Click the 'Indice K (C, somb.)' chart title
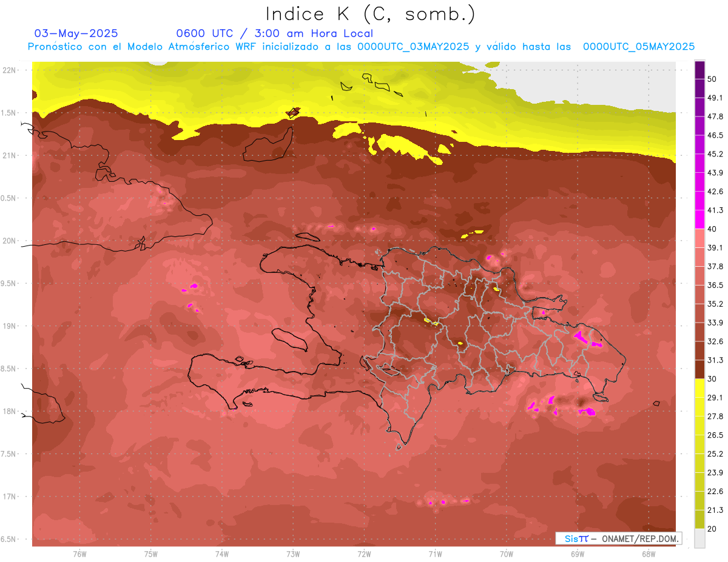The width and height of the screenshot is (728, 562). (370, 14)
